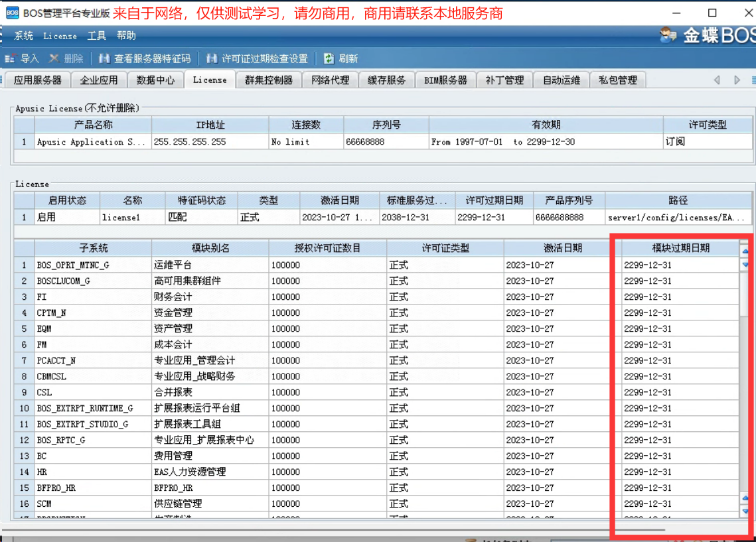Select the 合并报表 module row
Image resolution: width=756 pixels, height=542 pixels.
210,392
